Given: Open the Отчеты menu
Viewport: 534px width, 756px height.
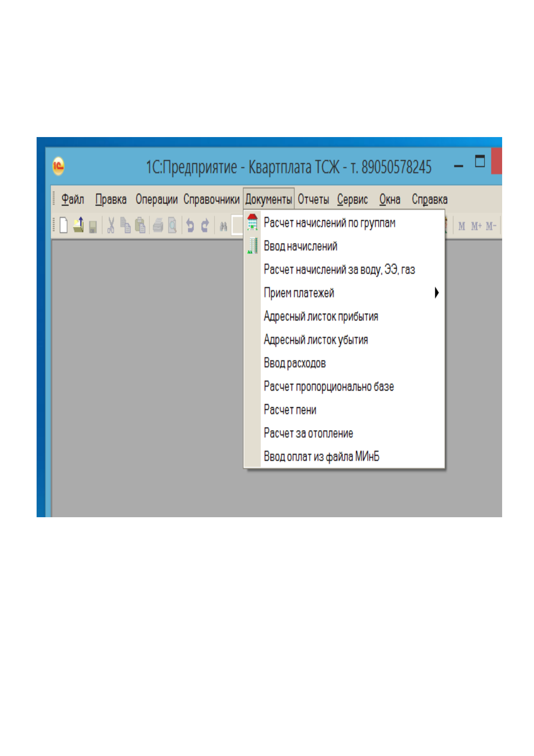Looking at the screenshot, I should 314,199.
